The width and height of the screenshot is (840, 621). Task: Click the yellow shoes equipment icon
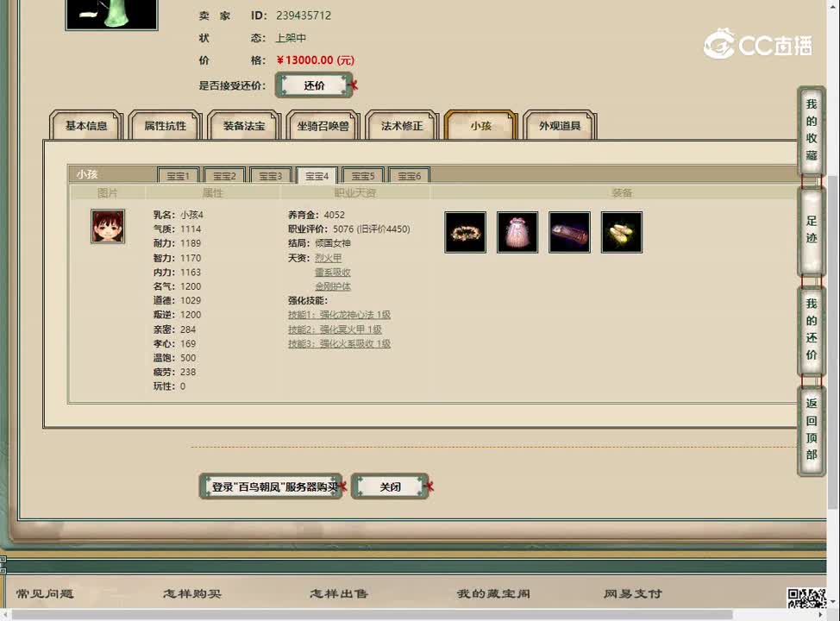point(622,233)
